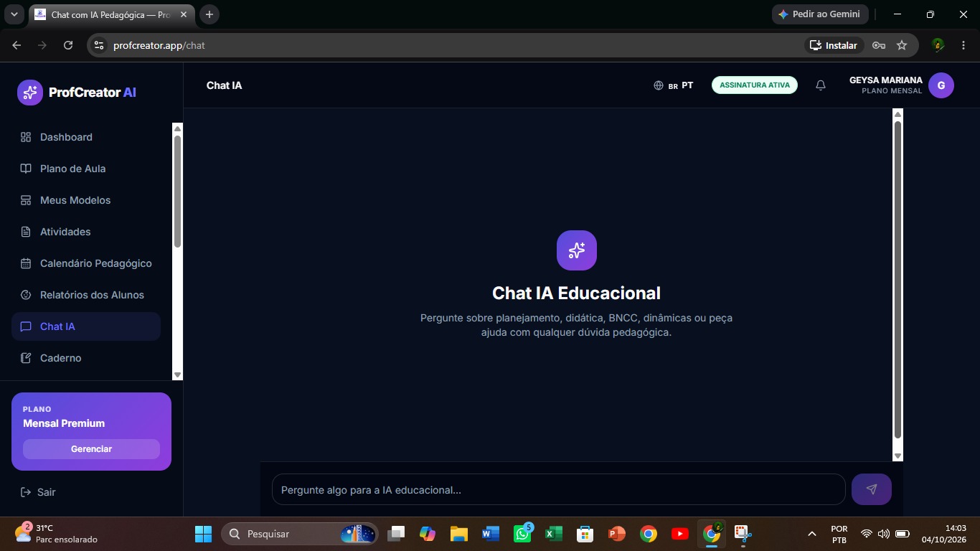Click the ProfCreator AI logo icon
This screenshot has width=980, height=551.
pos(30,93)
